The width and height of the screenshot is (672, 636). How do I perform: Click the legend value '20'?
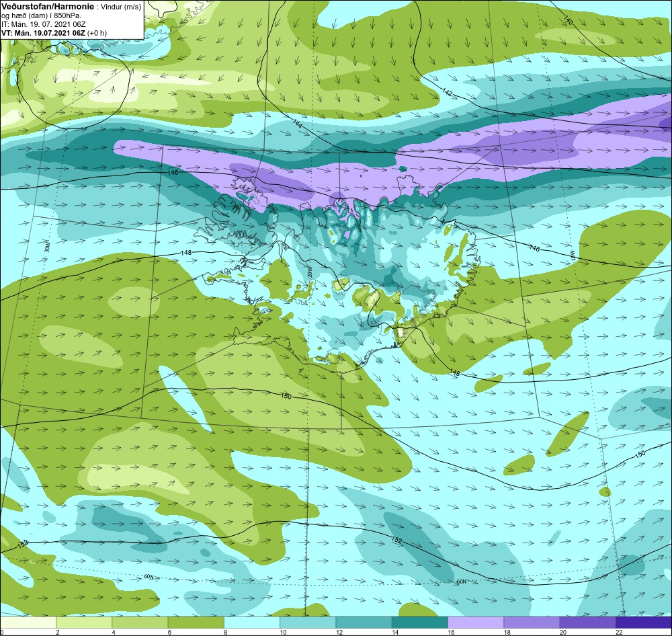click(562, 632)
